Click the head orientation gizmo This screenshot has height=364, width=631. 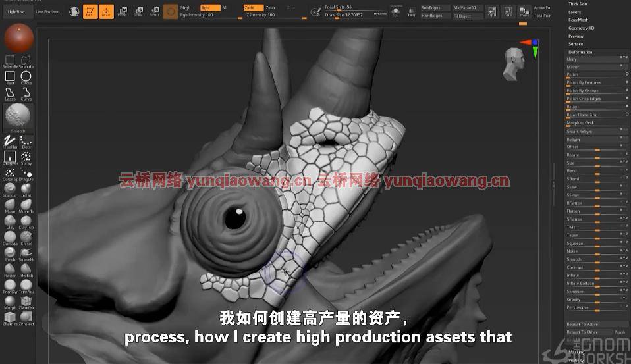pyautogui.click(x=514, y=64)
